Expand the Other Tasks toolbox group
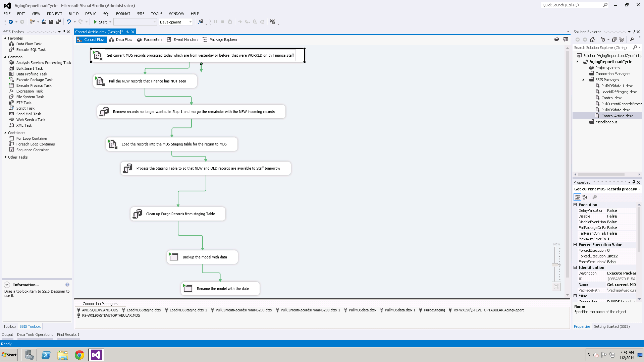The image size is (644, 362). 6,157
